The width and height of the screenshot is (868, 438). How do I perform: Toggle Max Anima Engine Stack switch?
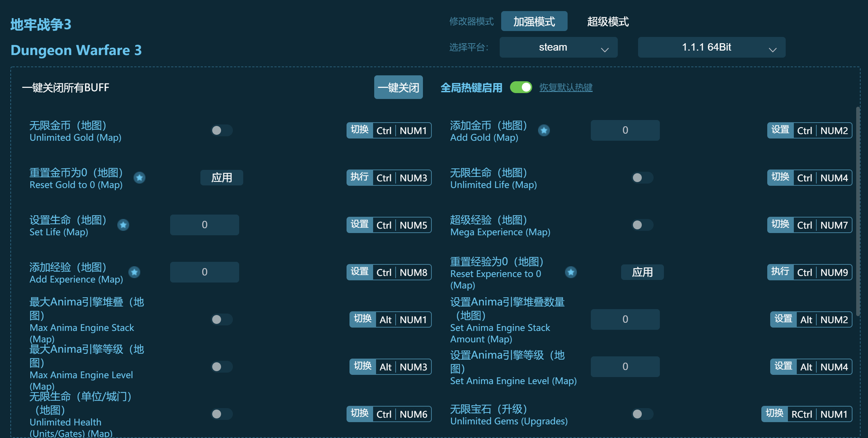pos(221,319)
